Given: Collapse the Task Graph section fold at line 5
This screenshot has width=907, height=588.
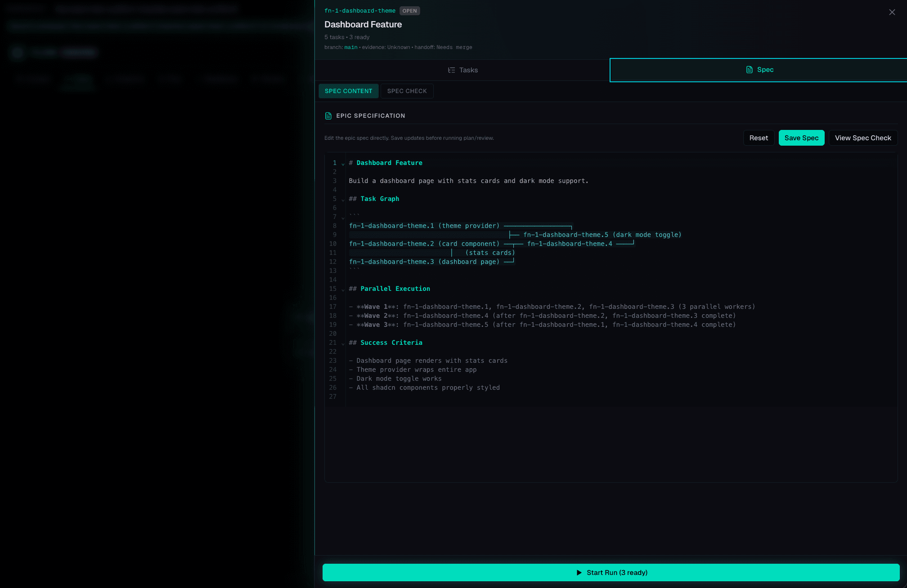Looking at the screenshot, I should (x=343, y=200).
